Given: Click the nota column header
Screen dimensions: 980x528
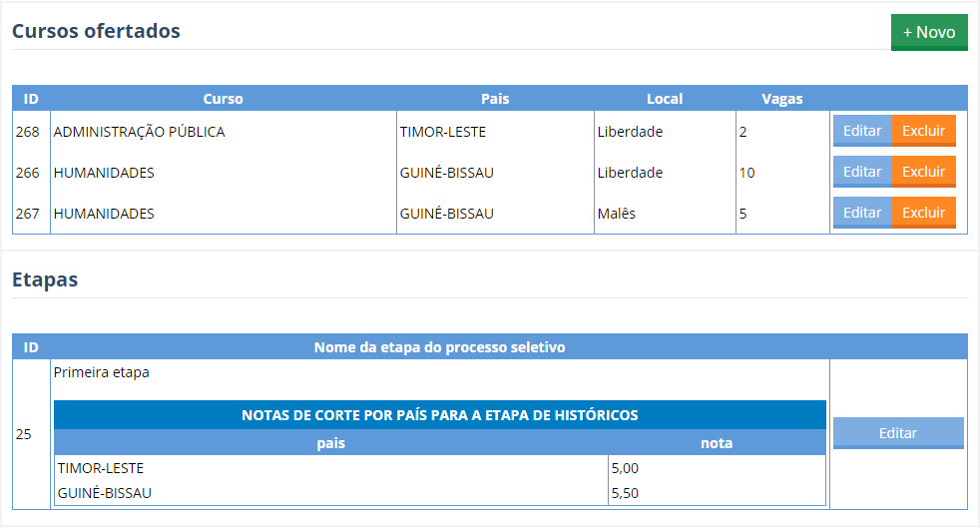Looking at the screenshot, I should click(x=716, y=443).
